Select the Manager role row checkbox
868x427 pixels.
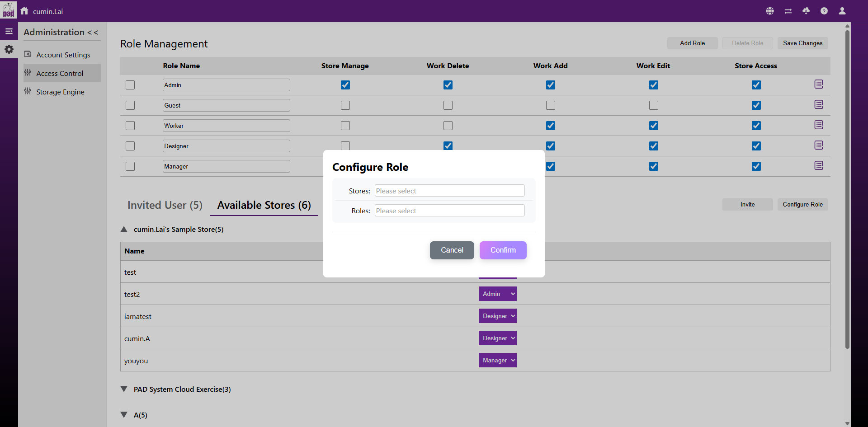[x=130, y=166]
